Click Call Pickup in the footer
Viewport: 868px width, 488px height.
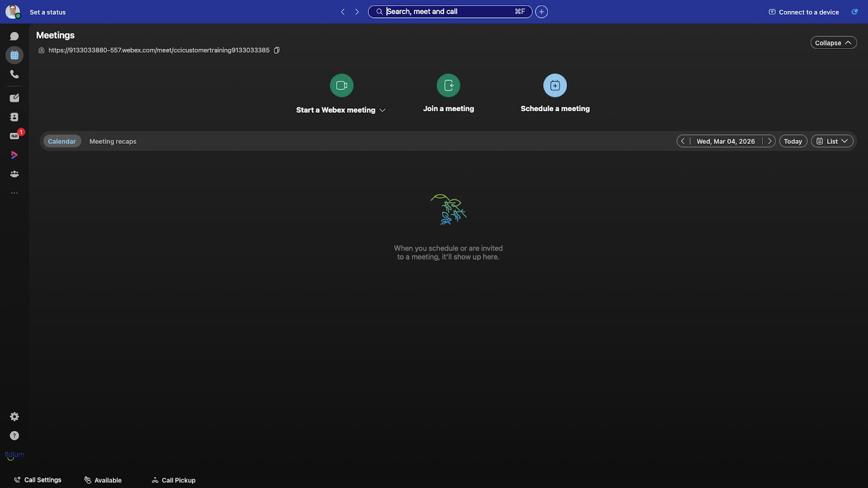[x=174, y=480]
